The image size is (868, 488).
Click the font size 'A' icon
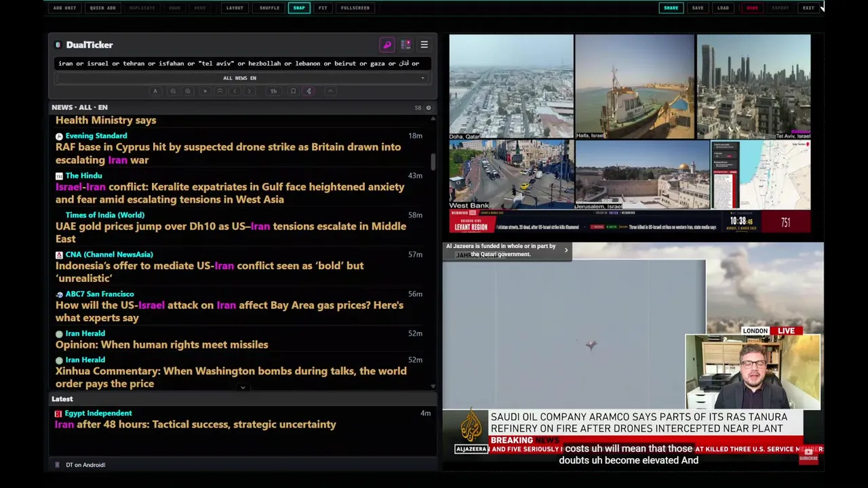tap(155, 91)
